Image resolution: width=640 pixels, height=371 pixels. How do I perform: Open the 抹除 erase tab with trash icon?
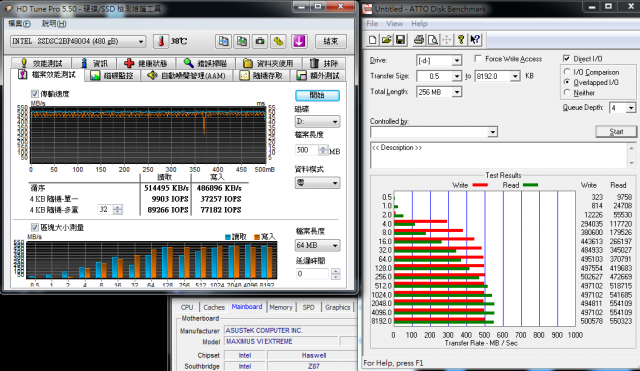tap(324, 63)
